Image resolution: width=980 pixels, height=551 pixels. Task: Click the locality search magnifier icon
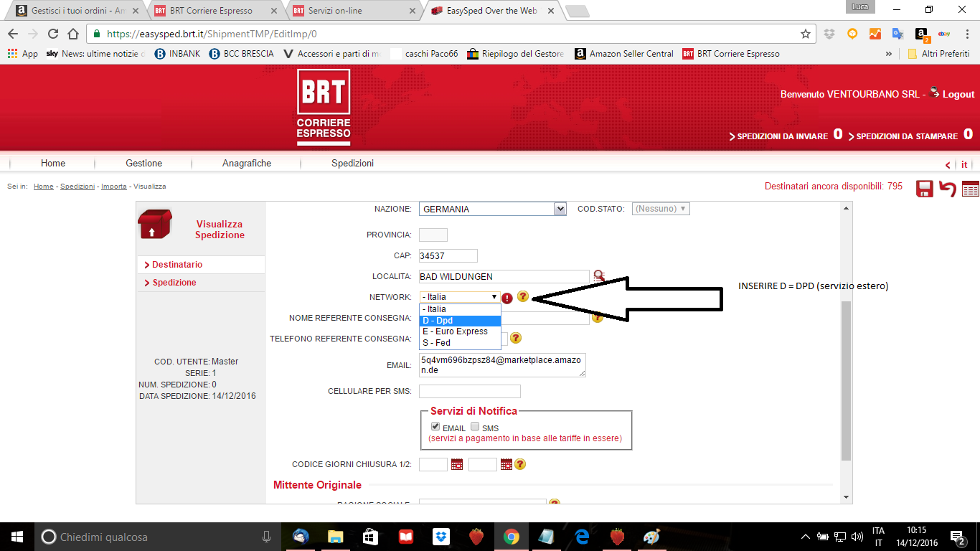coord(599,276)
